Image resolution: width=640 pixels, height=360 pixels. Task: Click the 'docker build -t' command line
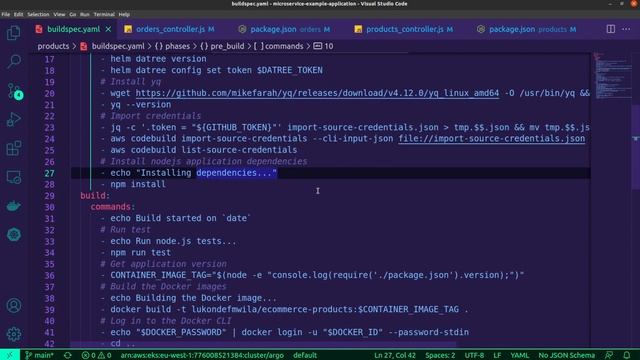(289, 309)
